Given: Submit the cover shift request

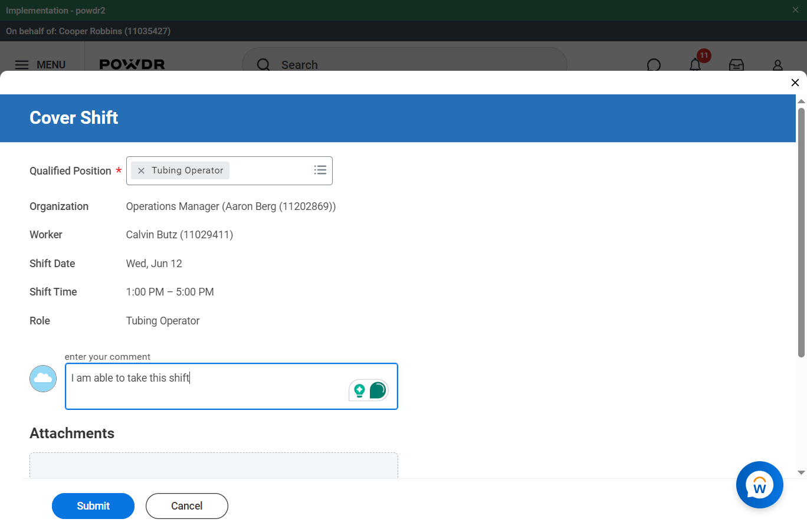Looking at the screenshot, I should click(x=93, y=506).
